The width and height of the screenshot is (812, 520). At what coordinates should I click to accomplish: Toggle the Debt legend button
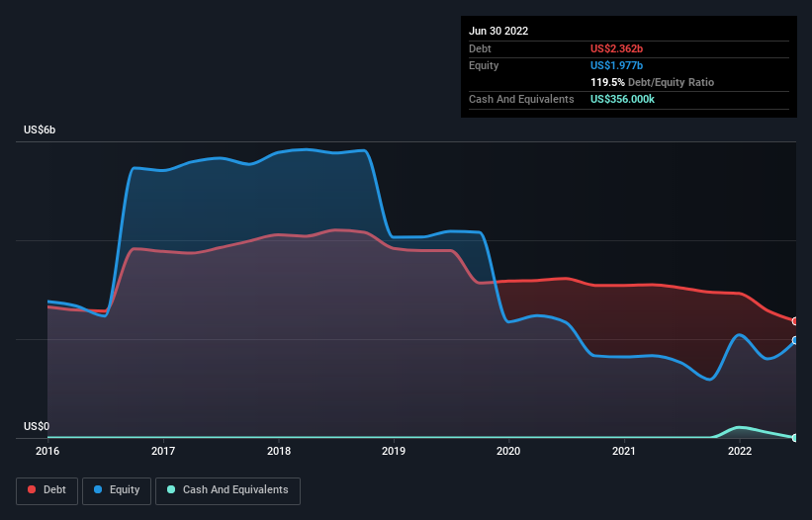pyautogui.click(x=46, y=490)
